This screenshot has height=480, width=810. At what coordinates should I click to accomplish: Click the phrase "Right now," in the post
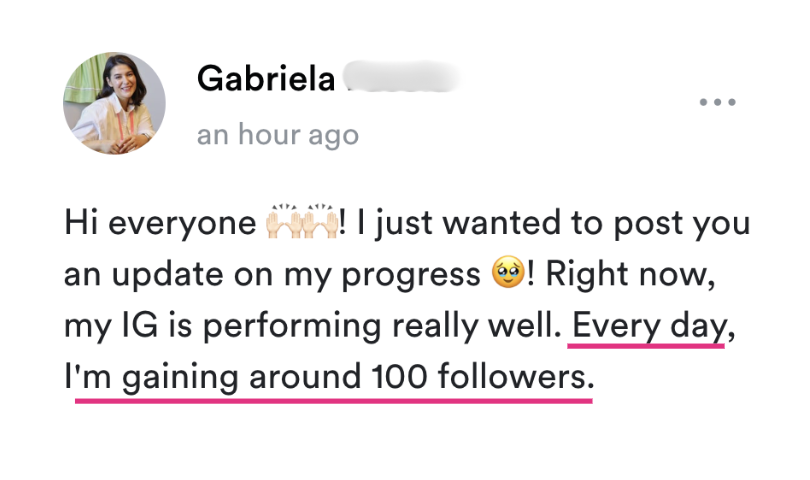click(630, 274)
